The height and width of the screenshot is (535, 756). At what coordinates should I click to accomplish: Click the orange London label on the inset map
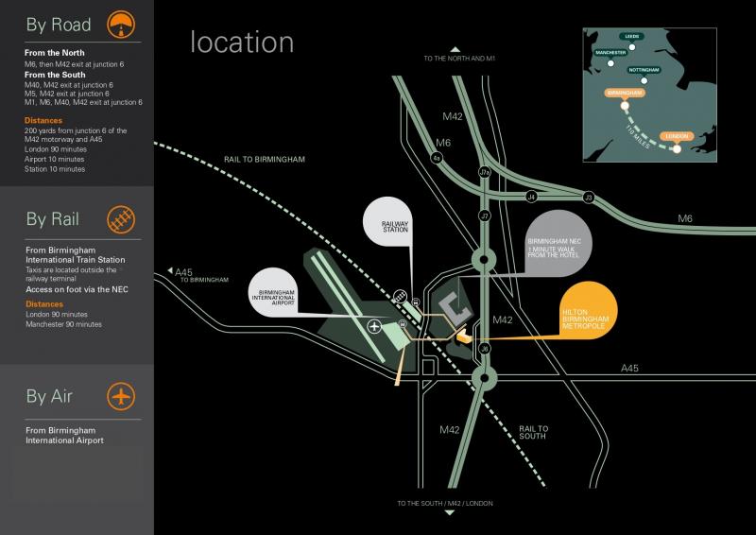coord(677,136)
